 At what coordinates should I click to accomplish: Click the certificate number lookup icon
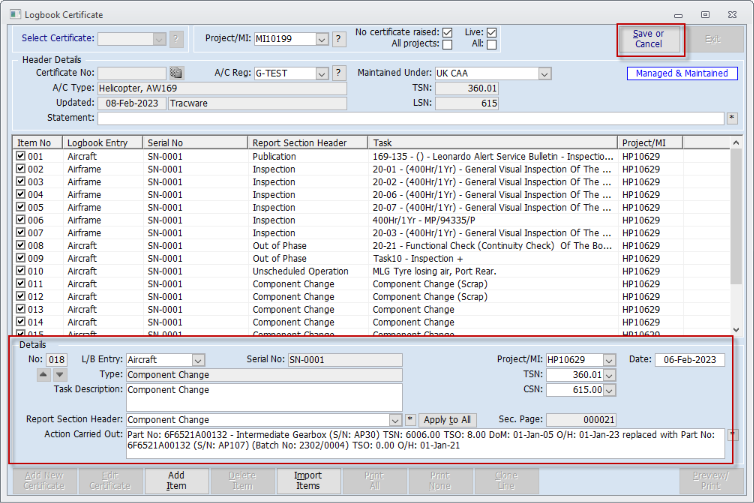[x=176, y=73]
